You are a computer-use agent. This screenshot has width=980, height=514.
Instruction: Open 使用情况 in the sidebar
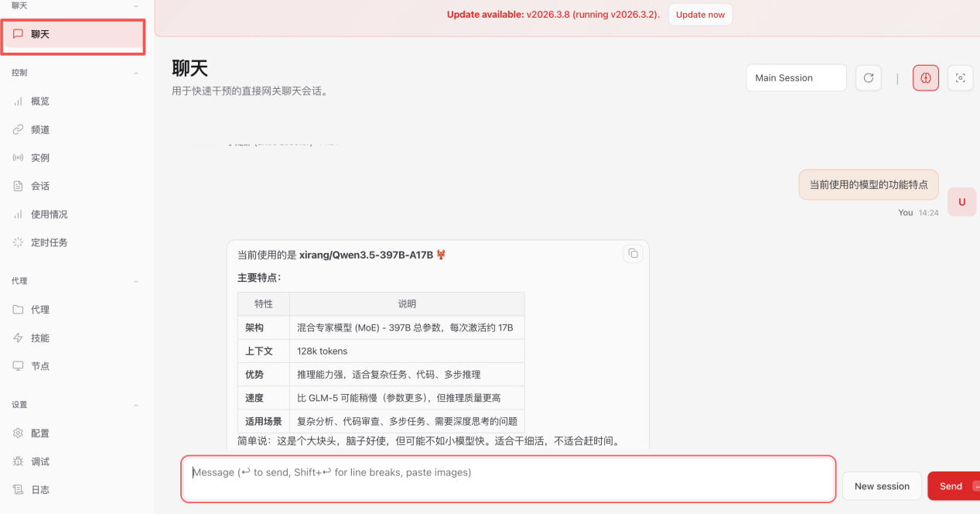pyautogui.click(x=49, y=214)
